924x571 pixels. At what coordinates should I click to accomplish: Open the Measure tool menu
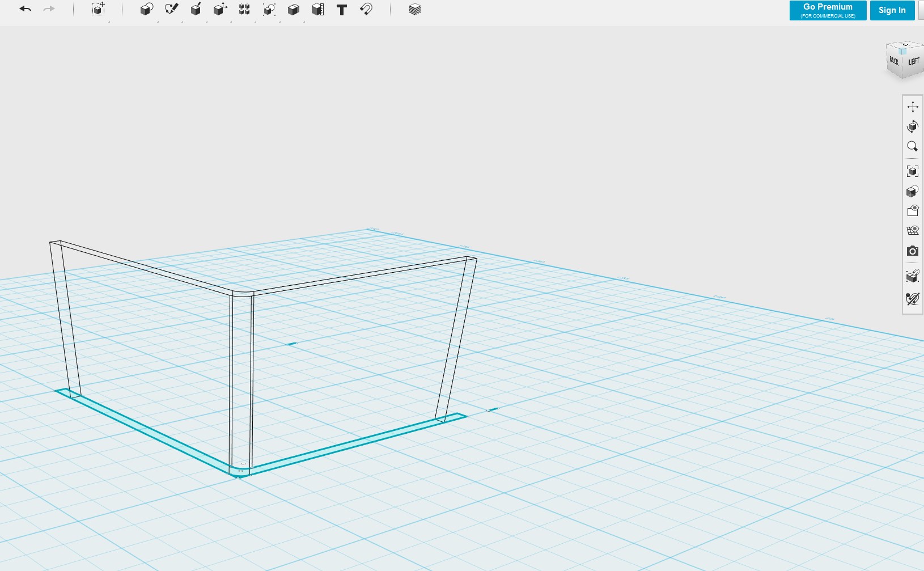coord(318,9)
